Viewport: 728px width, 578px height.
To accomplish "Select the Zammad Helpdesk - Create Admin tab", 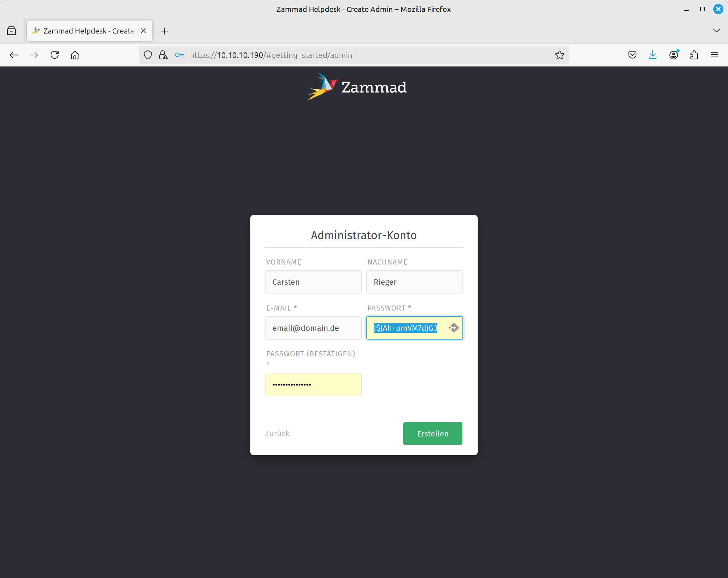I will [90, 31].
